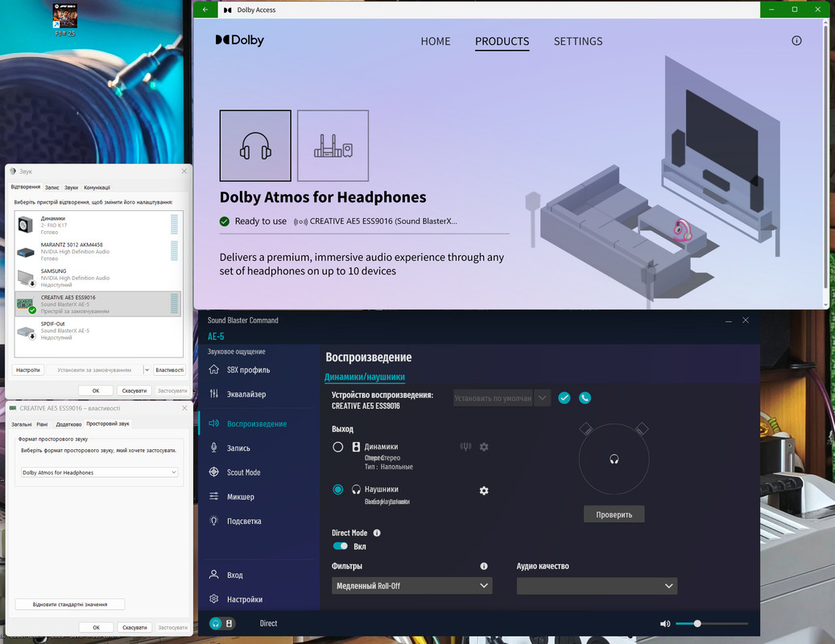
Task: Select the Наушники output radio button
Action: (x=337, y=489)
